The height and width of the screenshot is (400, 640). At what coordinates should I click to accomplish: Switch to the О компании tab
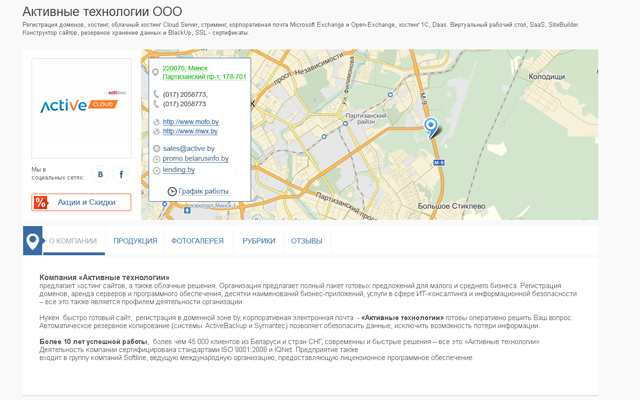72,241
